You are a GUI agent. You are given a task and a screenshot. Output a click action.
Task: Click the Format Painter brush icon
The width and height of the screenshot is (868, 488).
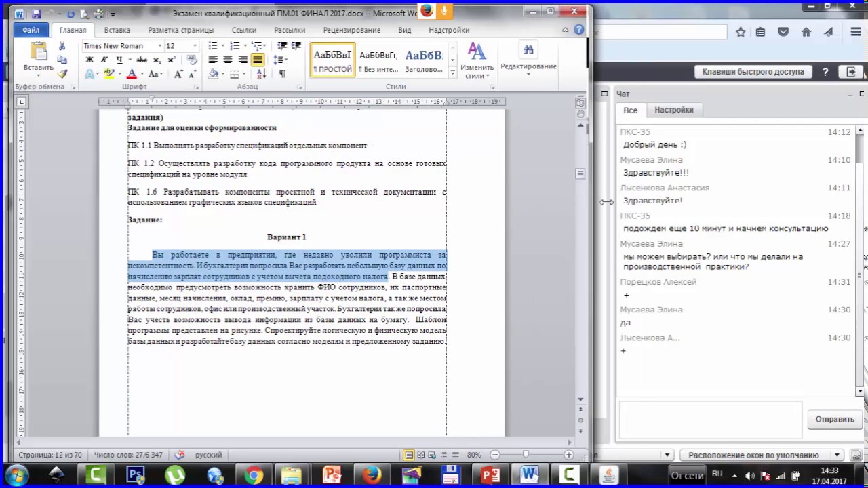[62, 74]
